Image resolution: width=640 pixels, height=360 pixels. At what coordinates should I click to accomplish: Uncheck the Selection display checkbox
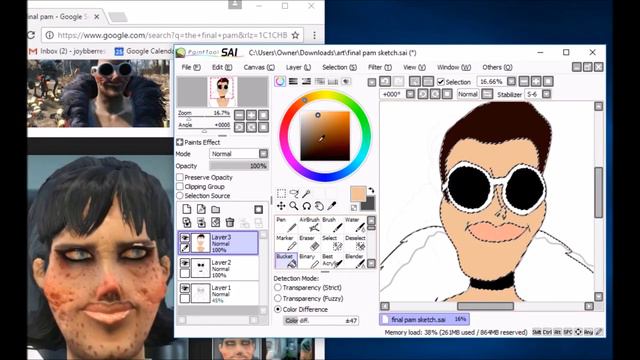tap(441, 82)
